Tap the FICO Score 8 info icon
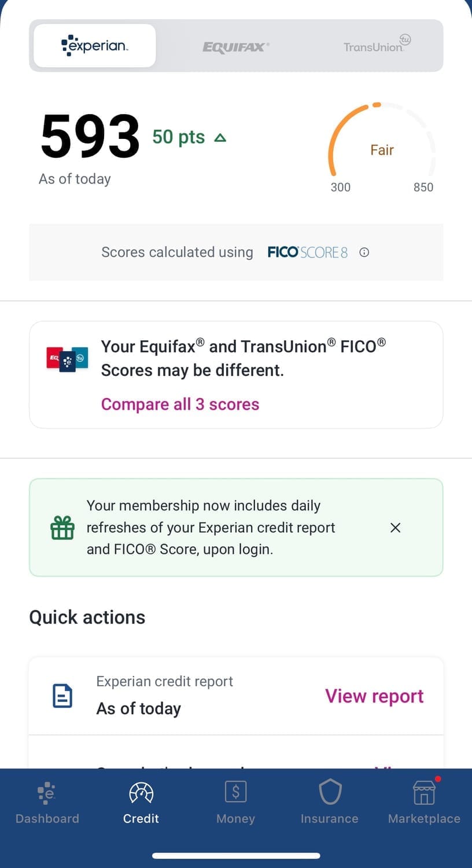This screenshot has width=472, height=868. [x=364, y=252]
